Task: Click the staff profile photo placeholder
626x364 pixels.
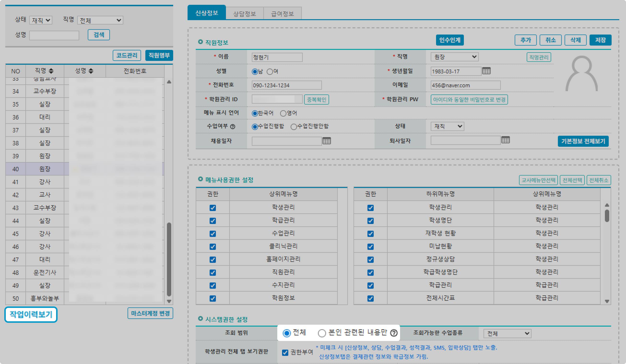Action: point(581,73)
